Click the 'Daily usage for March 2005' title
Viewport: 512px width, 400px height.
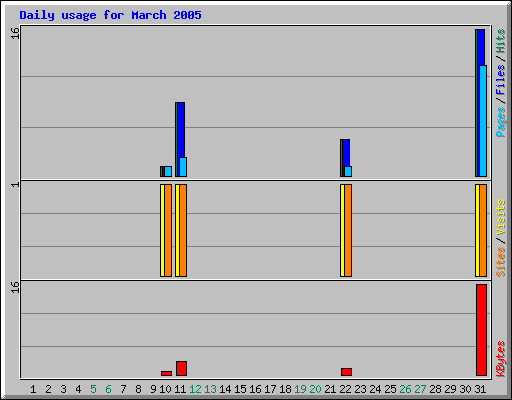pos(110,15)
